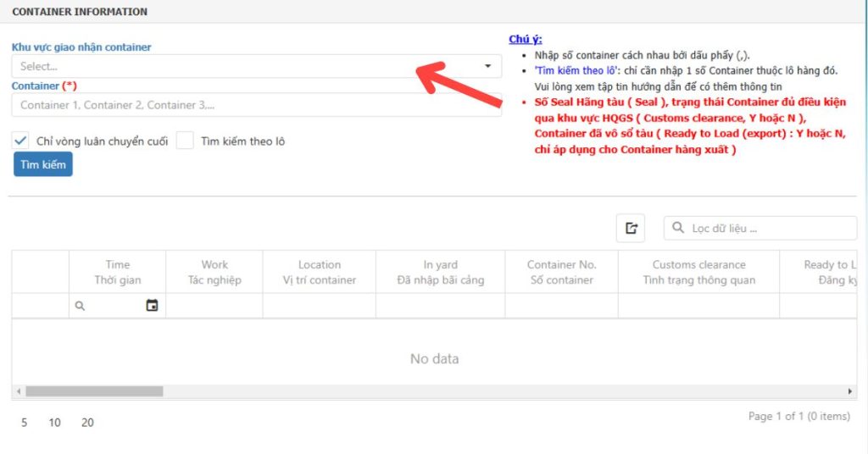The height and width of the screenshot is (454, 868).
Task: Click the In yard column filter cell
Action: 441,306
